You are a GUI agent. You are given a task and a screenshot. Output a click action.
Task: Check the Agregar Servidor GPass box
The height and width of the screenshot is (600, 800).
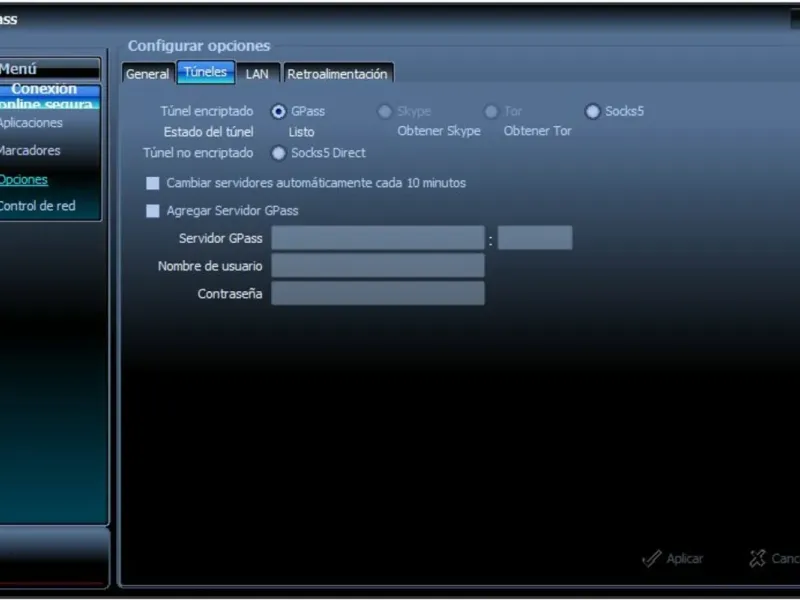153,211
